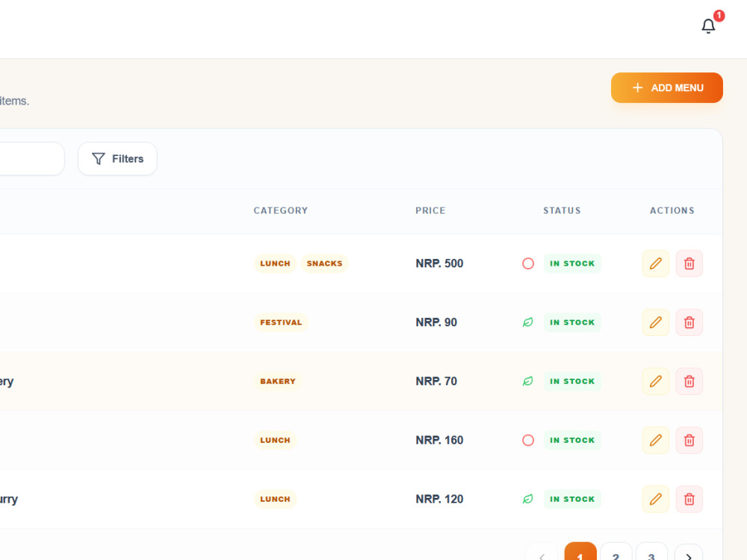Open the Filters button
Viewport: 747px width, 560px height.
[118, 158]
